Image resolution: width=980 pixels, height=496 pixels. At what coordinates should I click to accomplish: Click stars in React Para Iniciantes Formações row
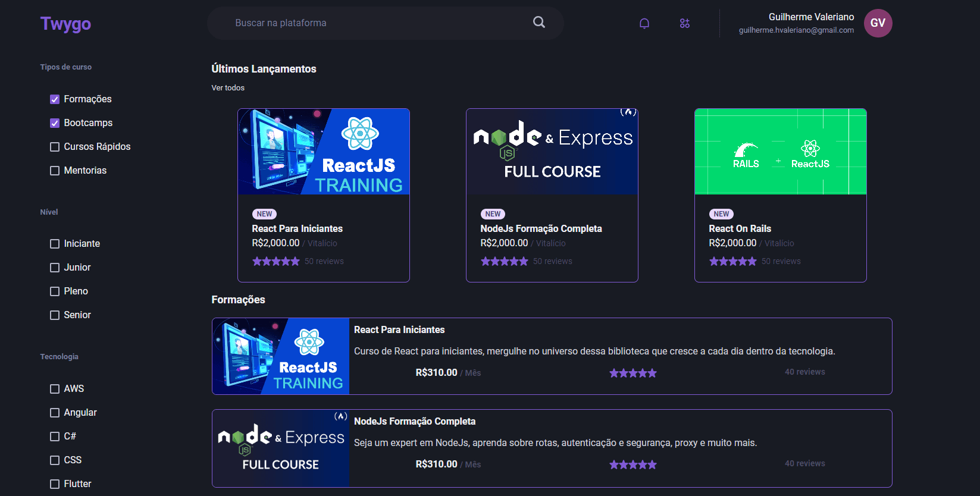[x=633, y=373]
